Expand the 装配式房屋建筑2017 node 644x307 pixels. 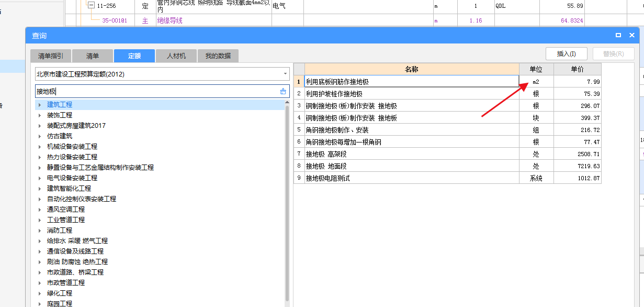pos(39,126)
